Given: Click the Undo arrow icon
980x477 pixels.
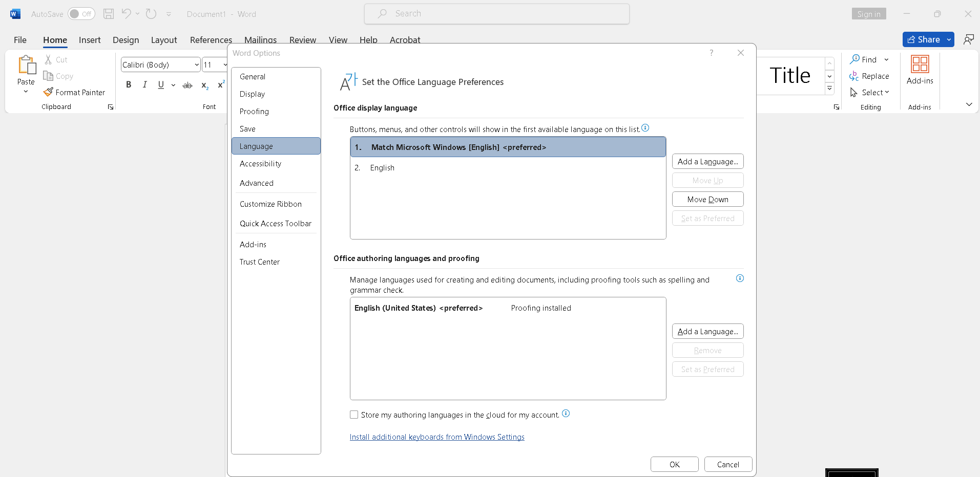Looking at the screenshot, I should [126, 14].
